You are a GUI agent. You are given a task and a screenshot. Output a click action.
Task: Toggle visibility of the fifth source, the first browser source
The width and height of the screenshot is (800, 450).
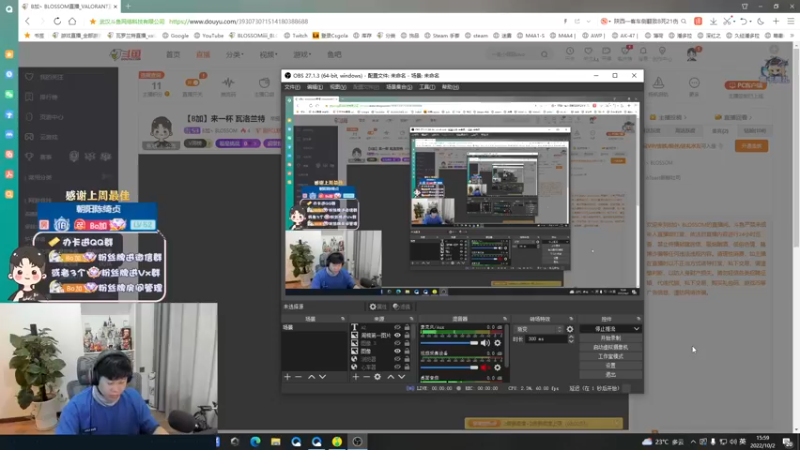(397, 359)
